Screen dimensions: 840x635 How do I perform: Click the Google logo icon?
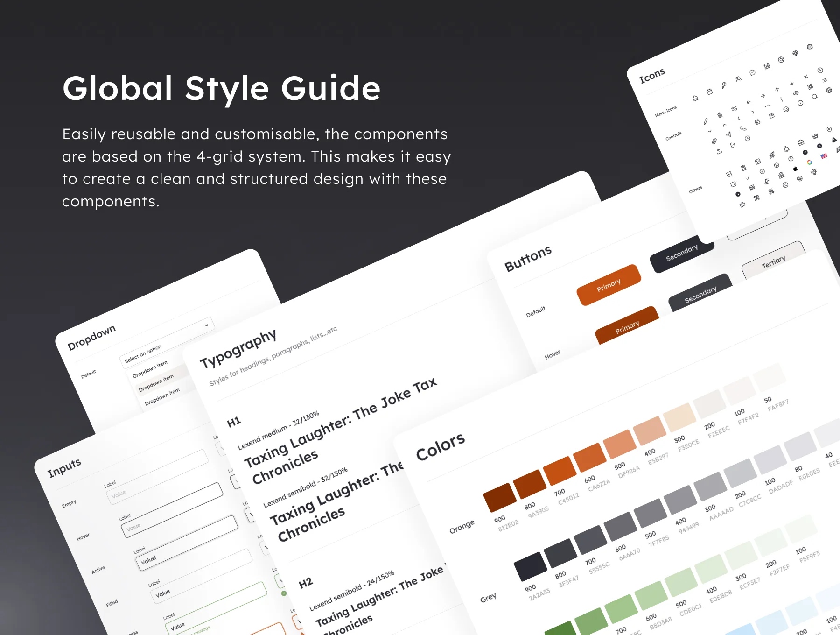(810, 162)
